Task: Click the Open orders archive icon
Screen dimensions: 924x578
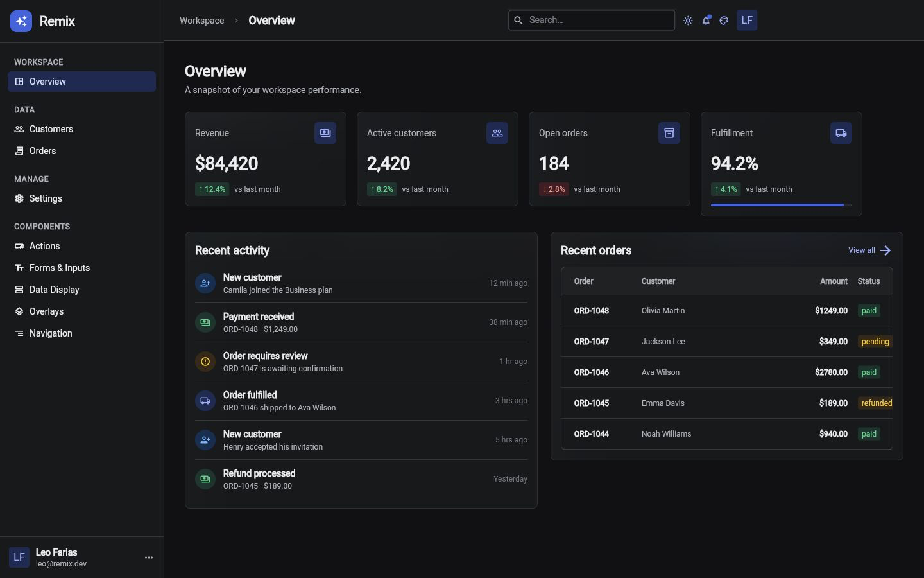Action: tap(669, 133)
